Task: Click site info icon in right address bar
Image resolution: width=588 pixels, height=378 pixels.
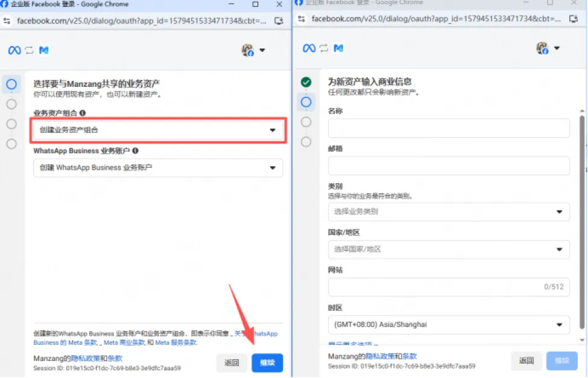Action: tap(301, 19)
